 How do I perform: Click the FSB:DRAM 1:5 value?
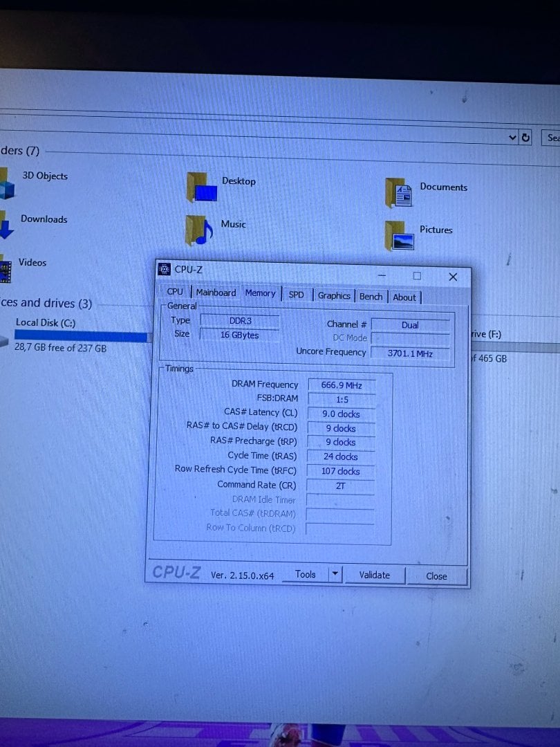[x=342, y=399]
